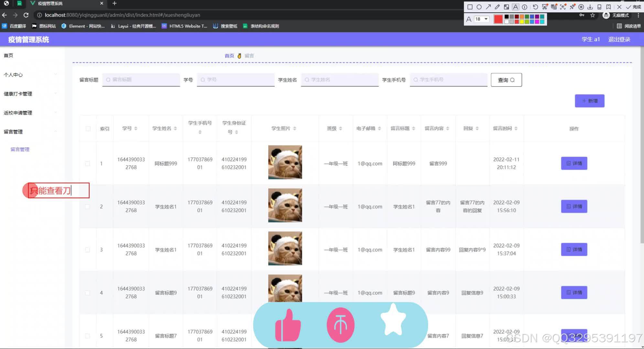Sort the table by 电子邮箱 column arrows
The height and width of the screenshot is (349, 644).
379,129
